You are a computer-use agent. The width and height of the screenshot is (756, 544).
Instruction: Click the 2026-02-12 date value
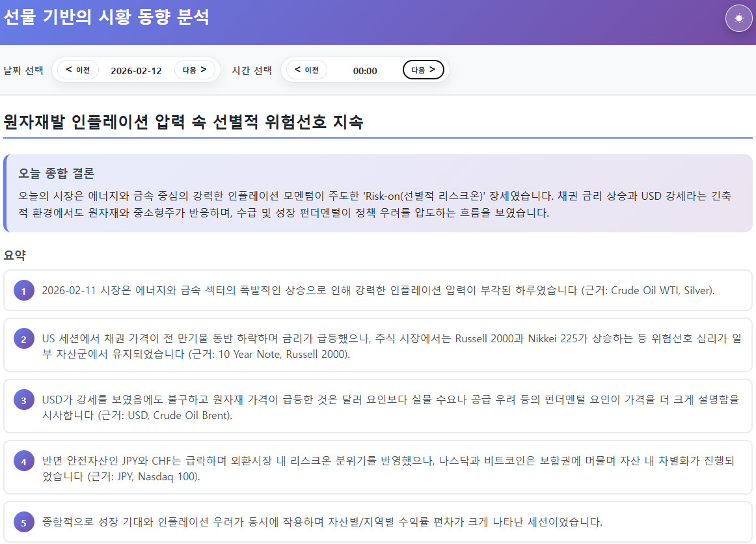[x=136, y=70]
